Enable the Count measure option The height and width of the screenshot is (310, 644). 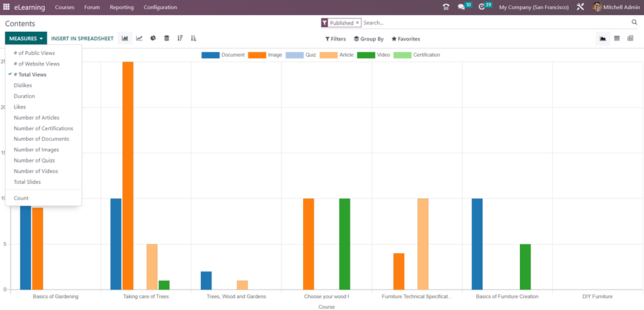21,198
